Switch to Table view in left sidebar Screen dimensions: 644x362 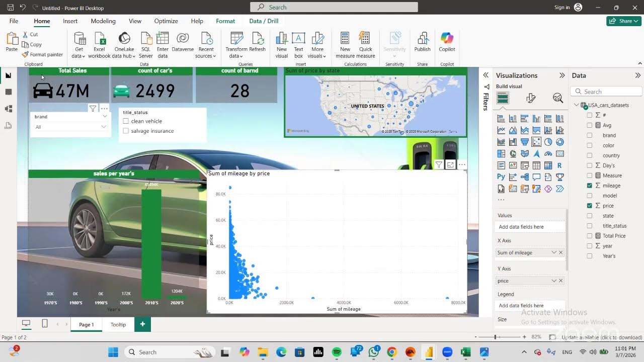click(x=8, y=92)
